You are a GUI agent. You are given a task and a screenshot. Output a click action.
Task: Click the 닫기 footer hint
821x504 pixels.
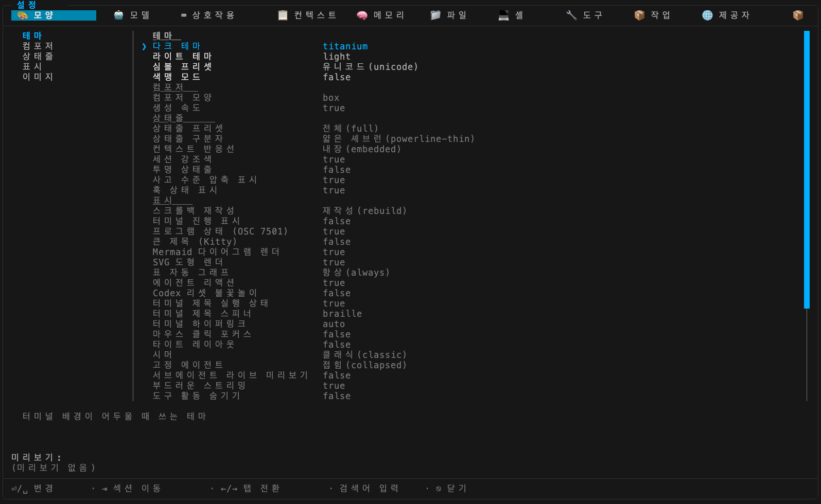(x=451, y=488)
